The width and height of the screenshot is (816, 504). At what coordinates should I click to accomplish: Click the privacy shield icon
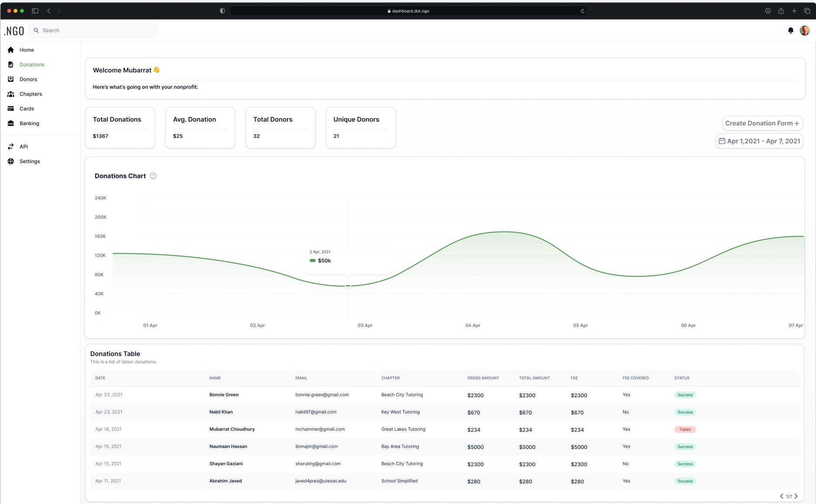222,11
